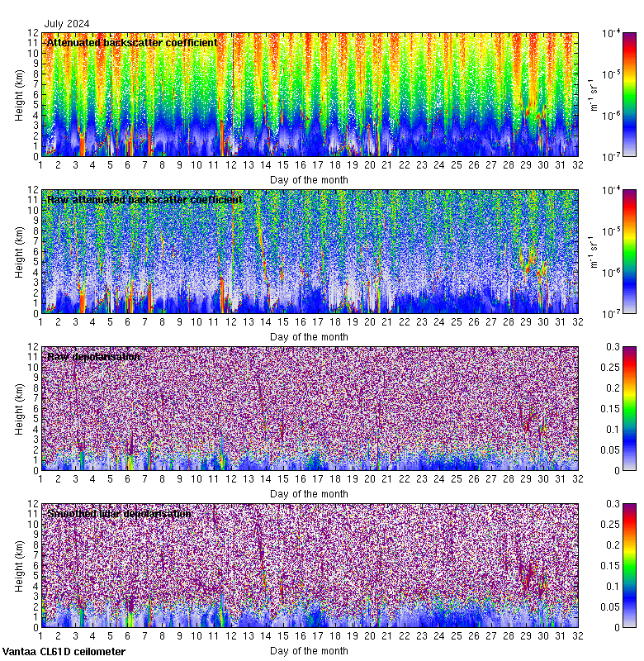This screenshot has width=644, height=661.
Task: Click the Smoothed lidar depolarisation colorbar
Action: pyautogui.click(x=607, y=565)
